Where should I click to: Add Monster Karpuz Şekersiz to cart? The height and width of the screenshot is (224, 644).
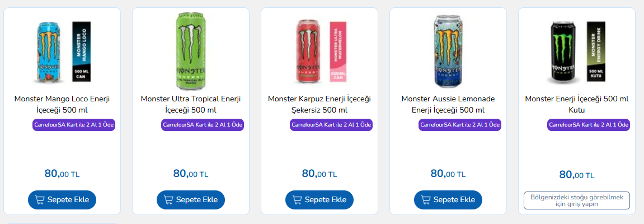[319, 200]
